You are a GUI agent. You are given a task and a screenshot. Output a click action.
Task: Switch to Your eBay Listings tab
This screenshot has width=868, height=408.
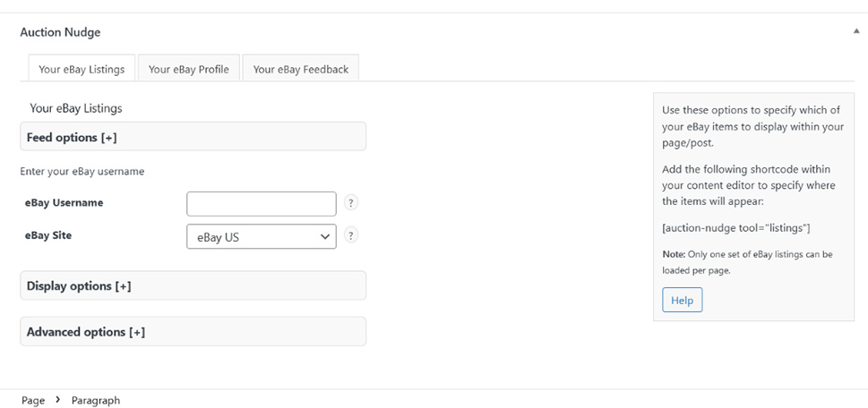[82, 69]
